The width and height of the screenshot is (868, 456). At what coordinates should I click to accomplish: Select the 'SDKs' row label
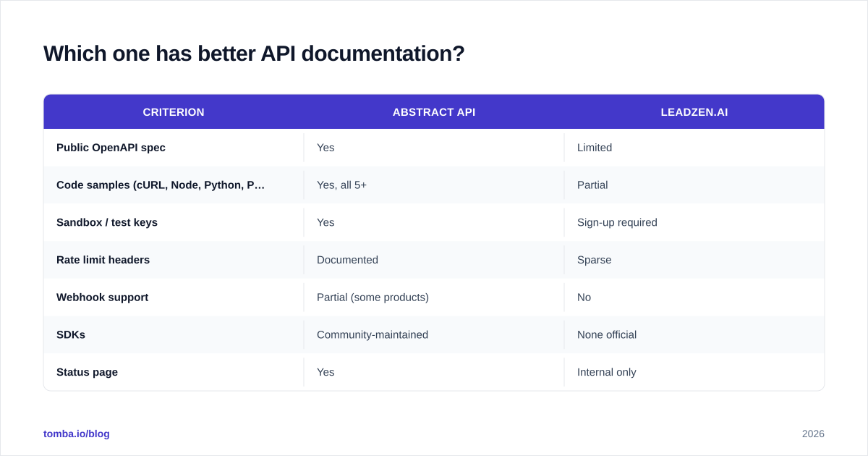(71, 335)
